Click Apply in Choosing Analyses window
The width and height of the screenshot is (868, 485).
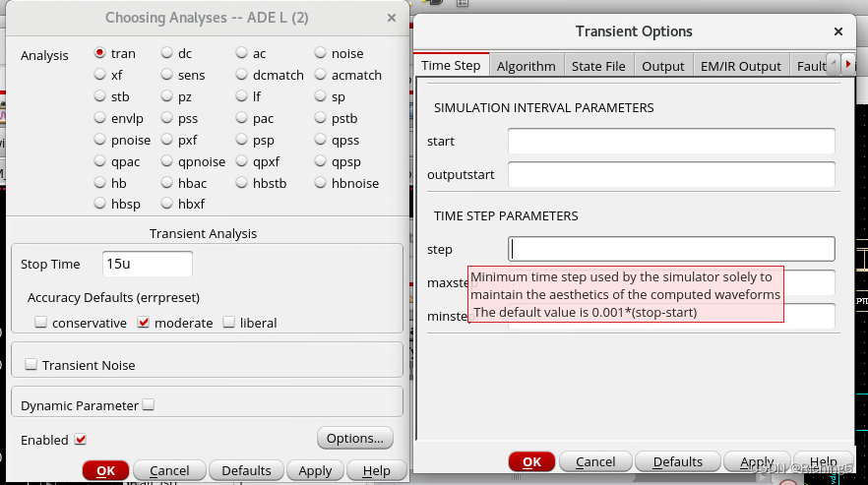click(315, 470)
